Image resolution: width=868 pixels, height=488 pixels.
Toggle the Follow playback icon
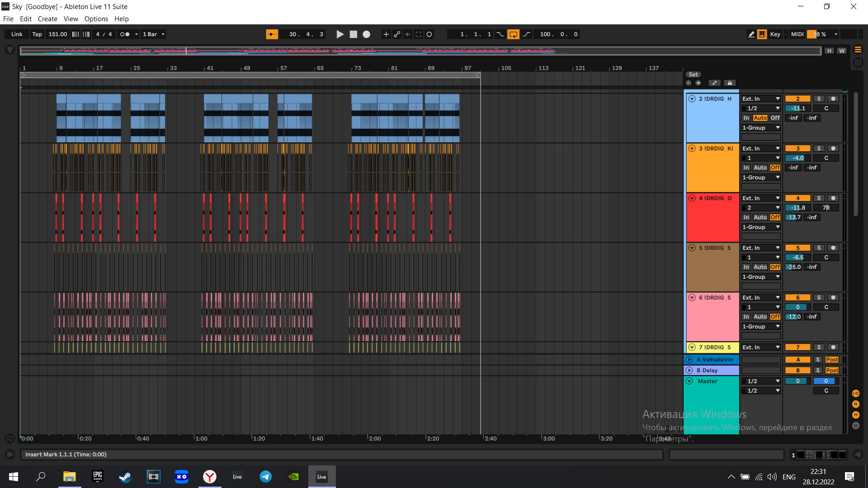272,34
